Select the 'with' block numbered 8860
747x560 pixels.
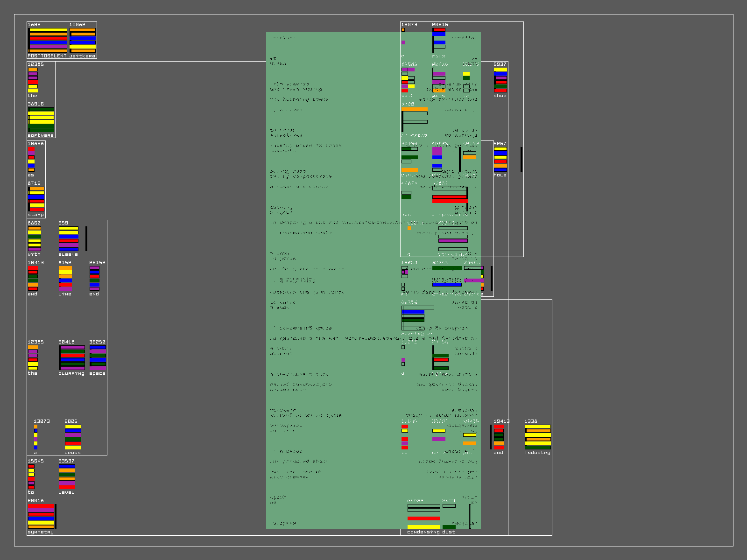pyautogui.click(x=34, y=239)
